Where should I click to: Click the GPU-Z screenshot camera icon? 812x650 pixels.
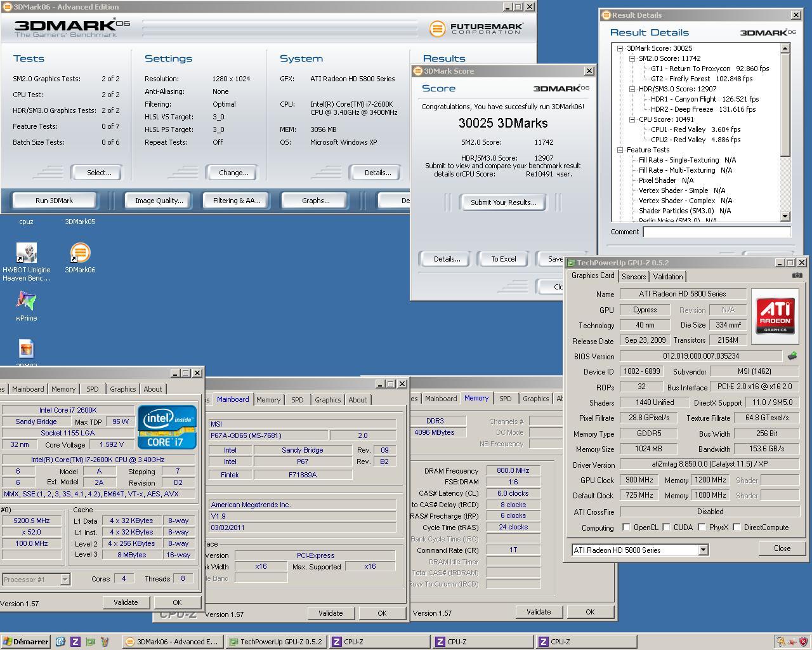(x=797, y=275)
